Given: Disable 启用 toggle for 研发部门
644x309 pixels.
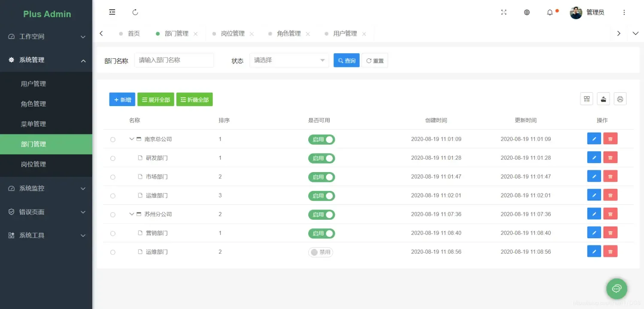Looking at the screenshot, I should pyautogui.click(x=322, y=158).
